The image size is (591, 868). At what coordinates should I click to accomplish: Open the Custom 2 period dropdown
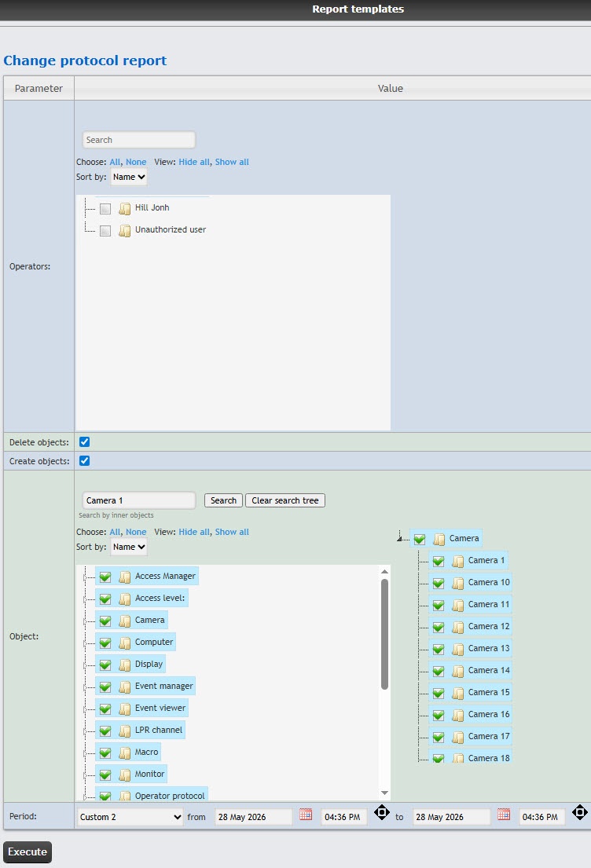(x=130, y=817)
